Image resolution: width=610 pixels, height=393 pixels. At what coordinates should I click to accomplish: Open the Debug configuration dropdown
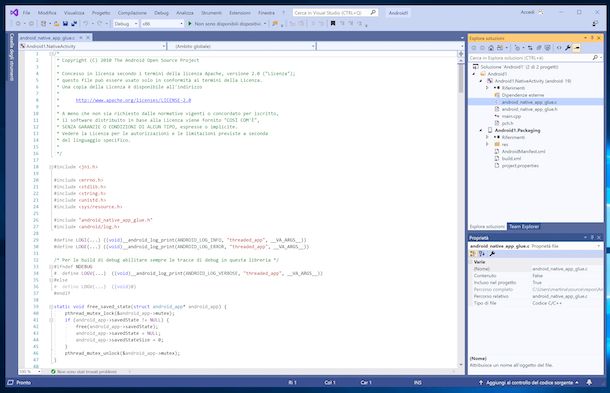[136, 24]
